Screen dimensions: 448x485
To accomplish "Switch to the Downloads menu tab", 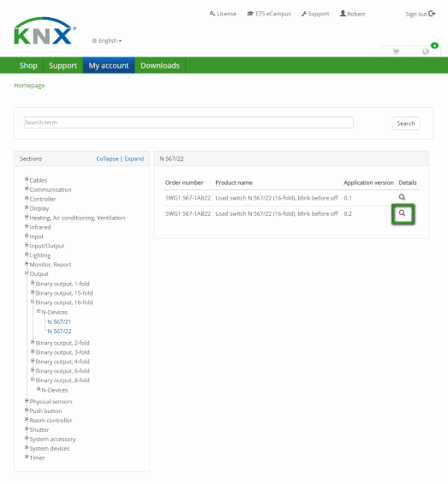I will point(160,65).
